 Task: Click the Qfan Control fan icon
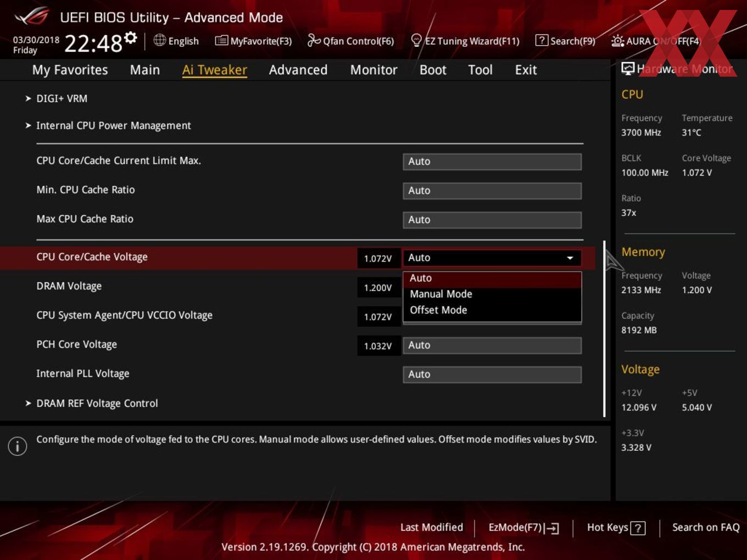click(314, 40)
